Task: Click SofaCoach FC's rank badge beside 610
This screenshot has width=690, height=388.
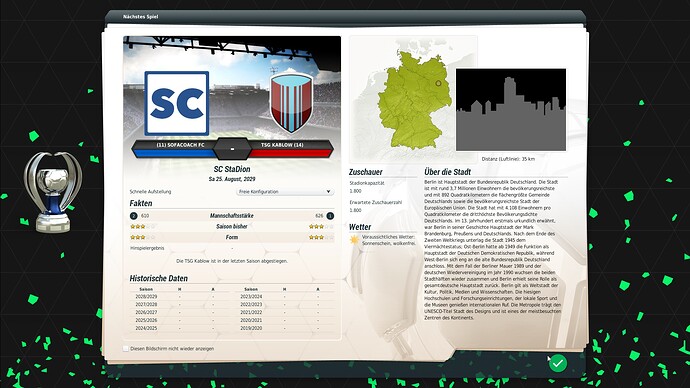Action: 134,216
